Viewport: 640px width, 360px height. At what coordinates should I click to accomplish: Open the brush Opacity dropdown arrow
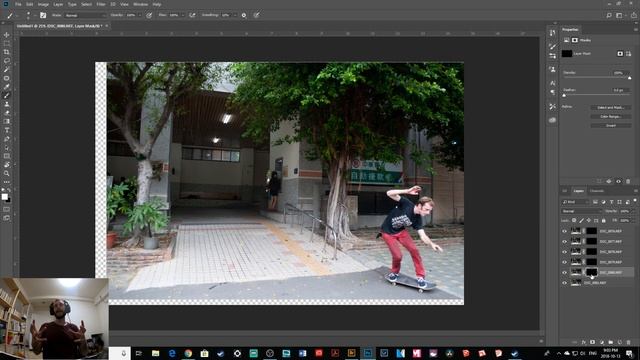140,15
